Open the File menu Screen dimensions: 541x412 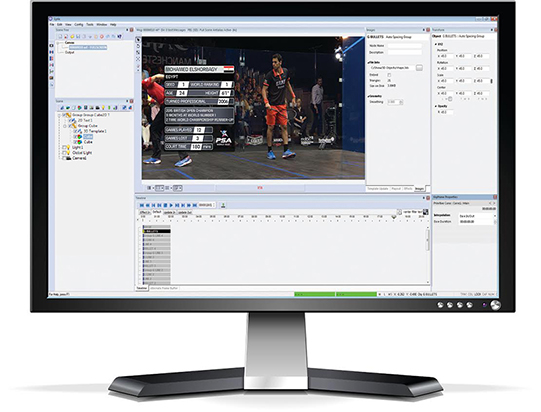(x=52, y=25)
